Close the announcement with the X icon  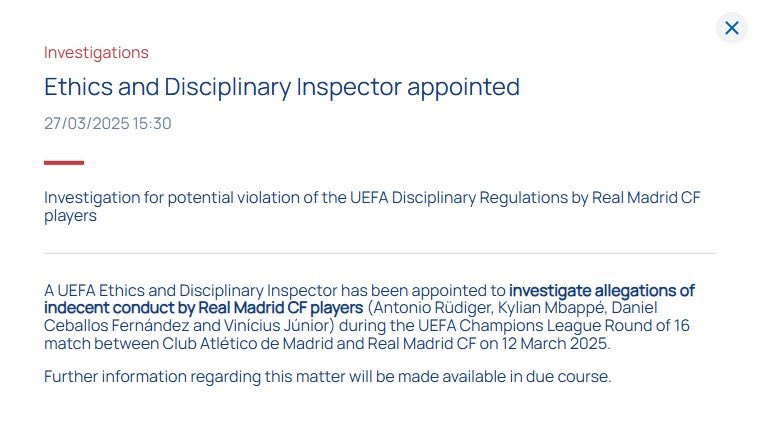(x=731, y=28)
